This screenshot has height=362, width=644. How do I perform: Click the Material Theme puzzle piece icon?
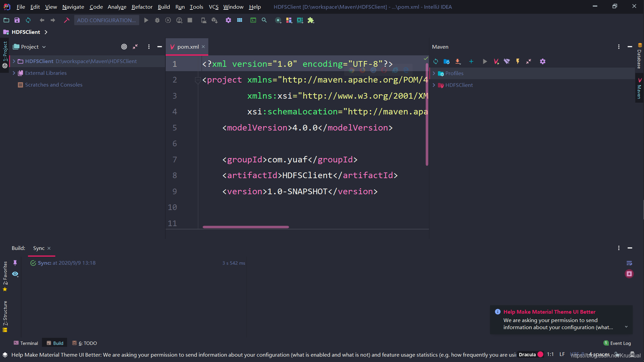[311, 20]
